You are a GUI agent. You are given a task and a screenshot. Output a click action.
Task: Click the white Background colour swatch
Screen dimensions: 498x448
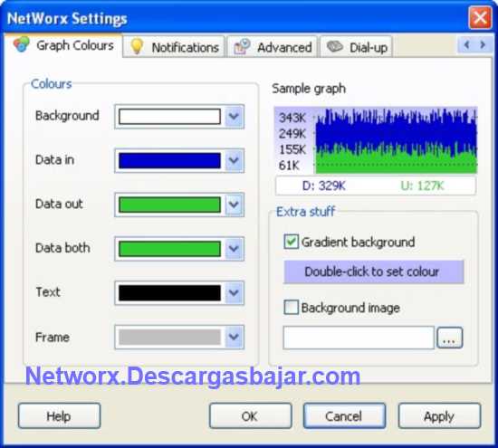click(x=169, y=117)
